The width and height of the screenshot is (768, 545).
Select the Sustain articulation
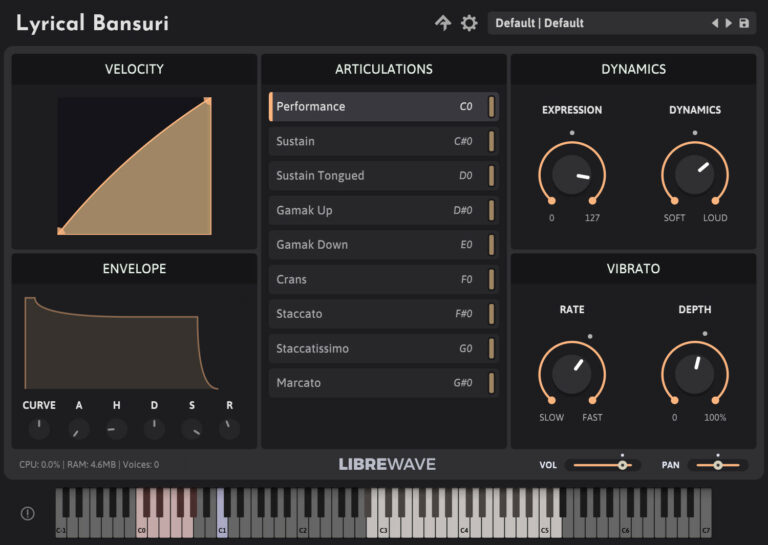coord(384,141)
